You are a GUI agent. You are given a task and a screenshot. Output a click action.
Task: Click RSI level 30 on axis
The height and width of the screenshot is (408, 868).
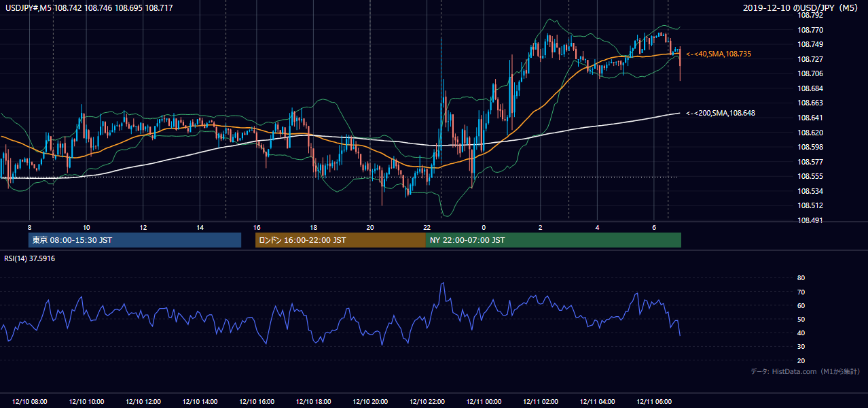point(801,347)
